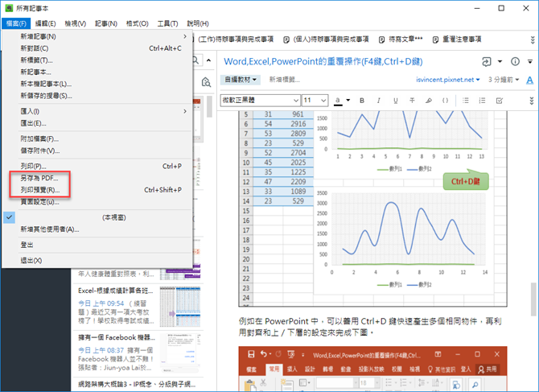This screenshot has height=392, width=539.
Task: Open the 工具(T) menu
Action: coord(167,23)
